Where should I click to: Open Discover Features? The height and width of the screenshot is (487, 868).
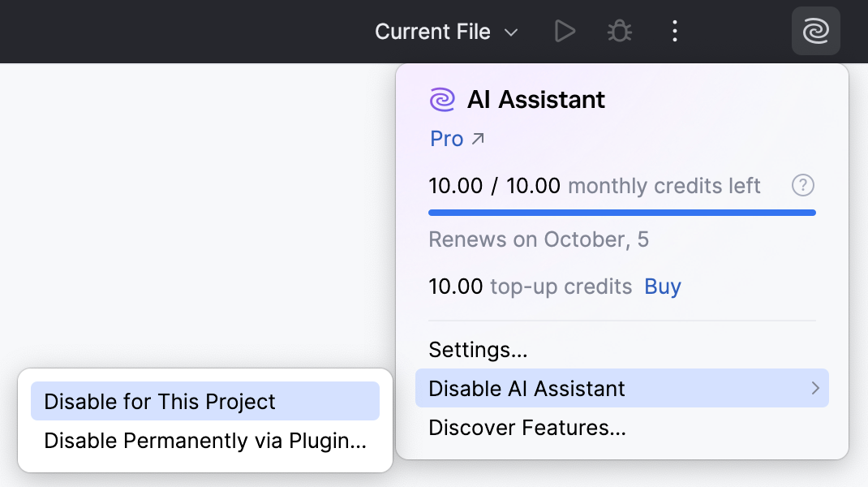click(x=527, y=427)
